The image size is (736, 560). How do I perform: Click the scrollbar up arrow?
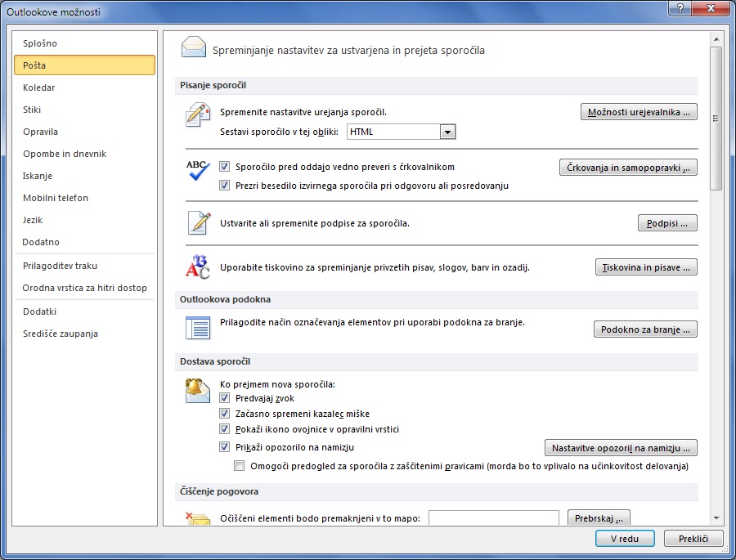coord(716,39)
